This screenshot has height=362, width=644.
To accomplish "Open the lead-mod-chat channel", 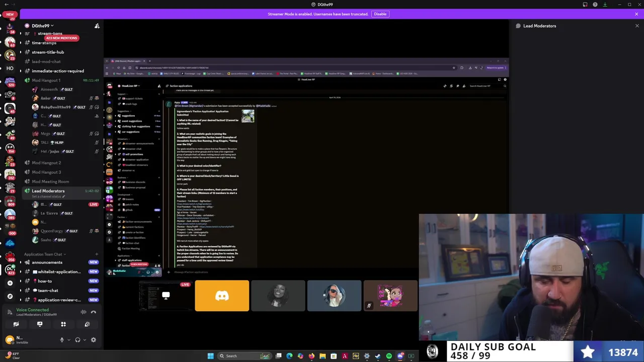I will click(x=46, y=61).
